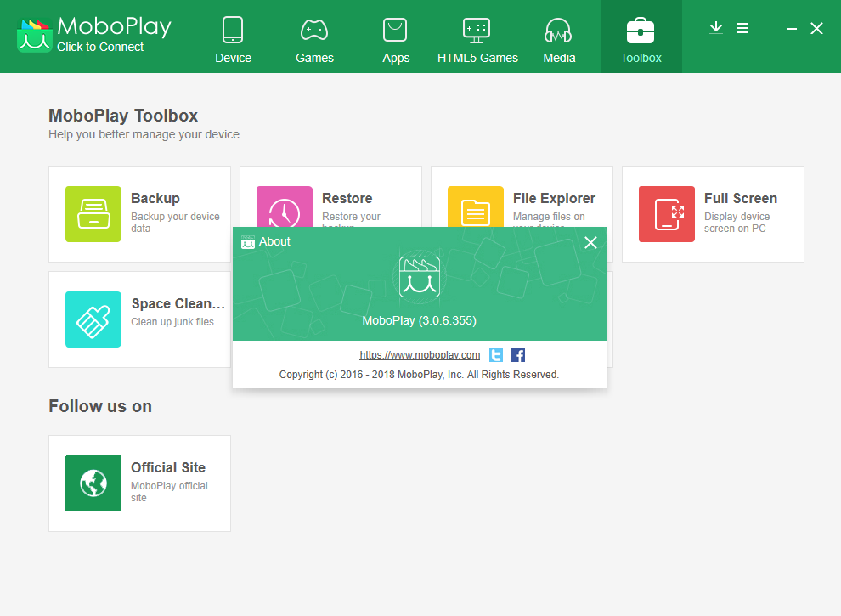The height and width of the screenshot is (616, 841).
Task: Minimize the MoboPlay window
Action: click(791, 28)
